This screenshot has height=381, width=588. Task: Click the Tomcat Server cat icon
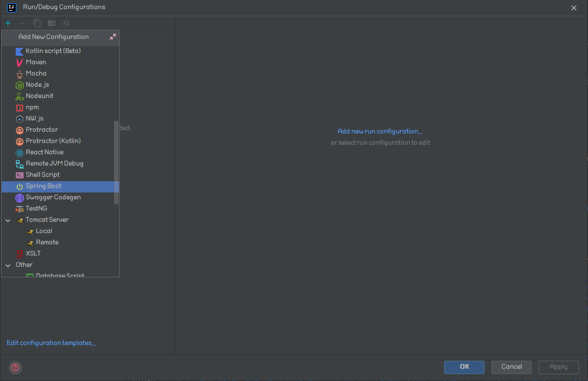(20, 221)
